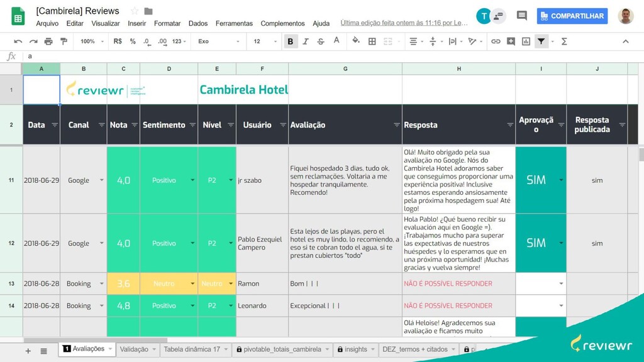
Task: Open the comments history icon
Action: click(521, 16)
